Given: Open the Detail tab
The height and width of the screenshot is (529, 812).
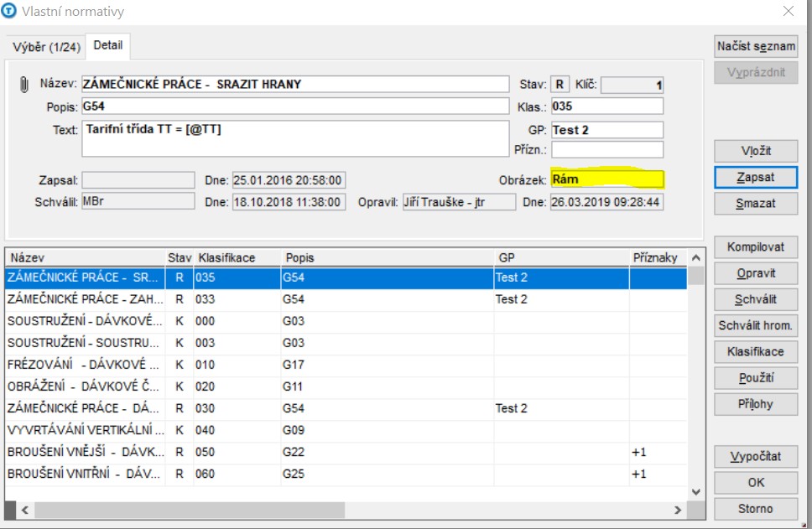Looking at the screenshot, I should [x=107, y=45].
